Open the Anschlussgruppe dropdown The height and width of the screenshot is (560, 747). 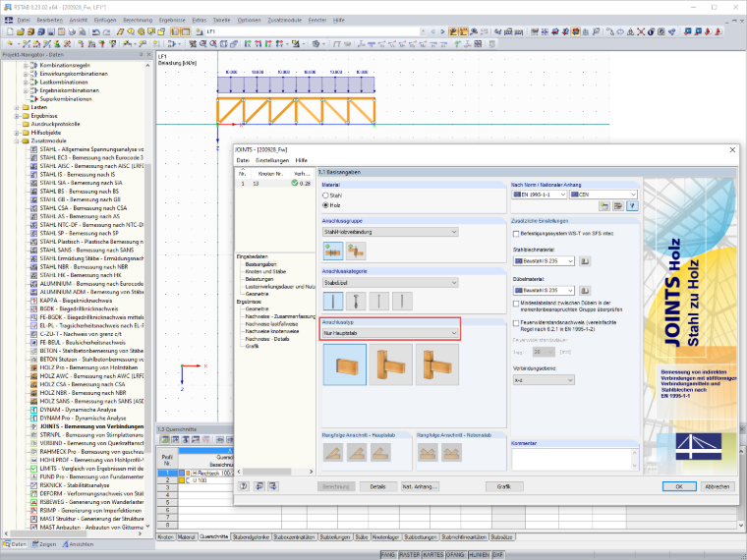coord(390,232)
